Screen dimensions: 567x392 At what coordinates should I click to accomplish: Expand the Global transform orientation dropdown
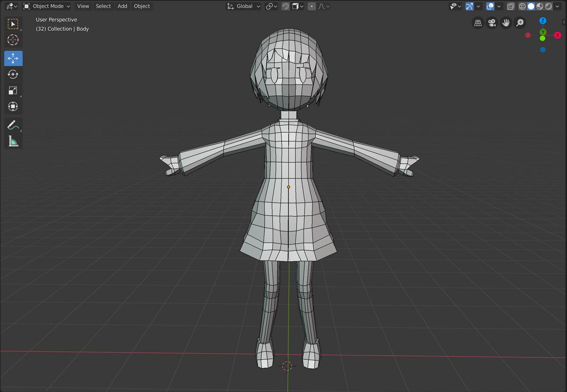pos(244,6)
